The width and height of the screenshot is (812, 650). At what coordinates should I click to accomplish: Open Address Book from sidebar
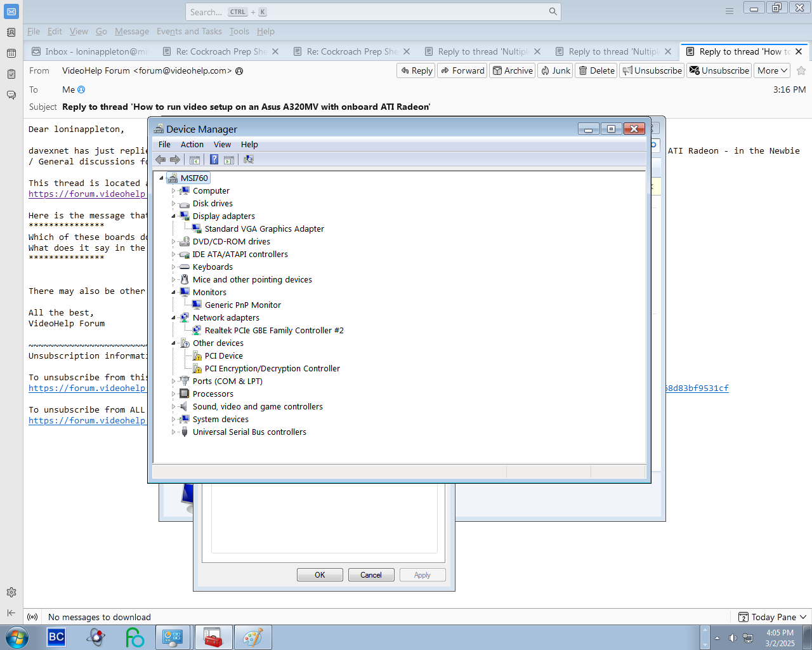tap(11, 32)
